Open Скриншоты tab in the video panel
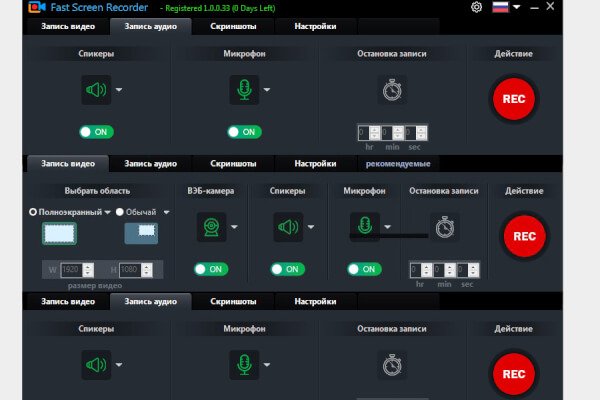600x400 pixels. click(x=233, y=164)
